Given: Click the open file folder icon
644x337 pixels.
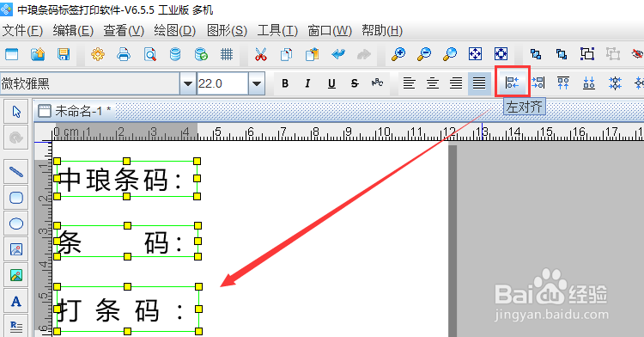Looking at the screenshot, I should (x=38, y=54).
